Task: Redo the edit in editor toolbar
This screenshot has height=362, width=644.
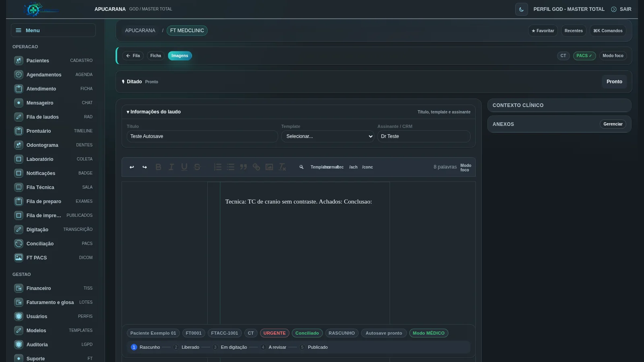Action: tap(144, 167)
